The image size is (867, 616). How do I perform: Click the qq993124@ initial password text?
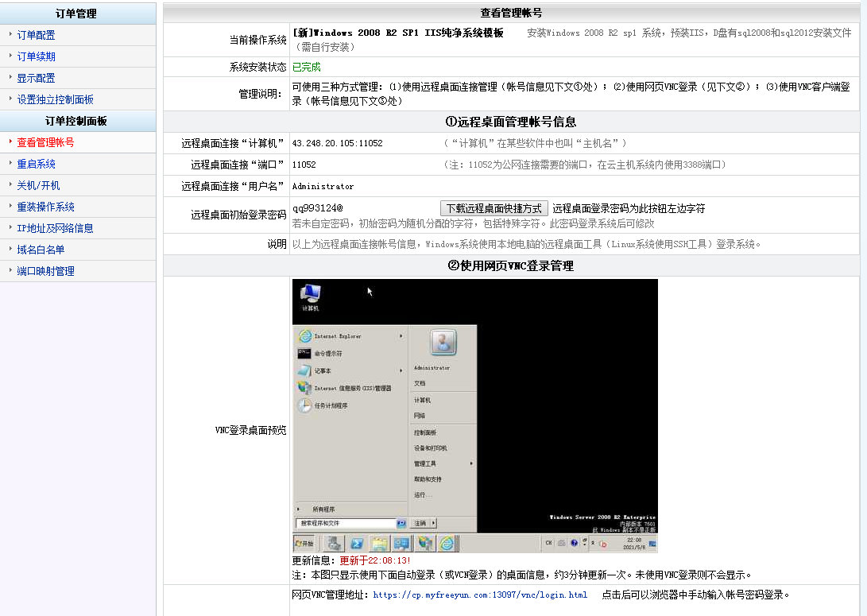click(317, 208)
